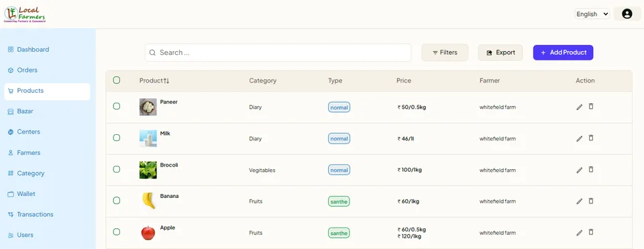Click the Export button
Screen dimensions: 644x249
(500, 52)
